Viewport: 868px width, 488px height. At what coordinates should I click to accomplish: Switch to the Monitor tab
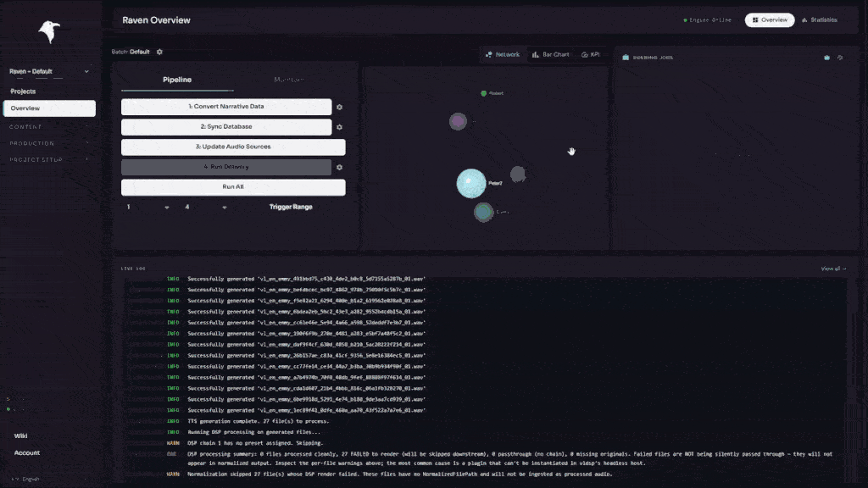289,80
